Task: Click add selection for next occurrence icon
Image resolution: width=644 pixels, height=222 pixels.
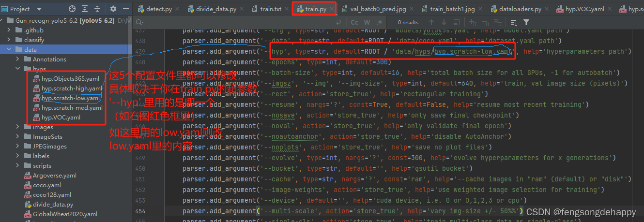Action: 473,22
